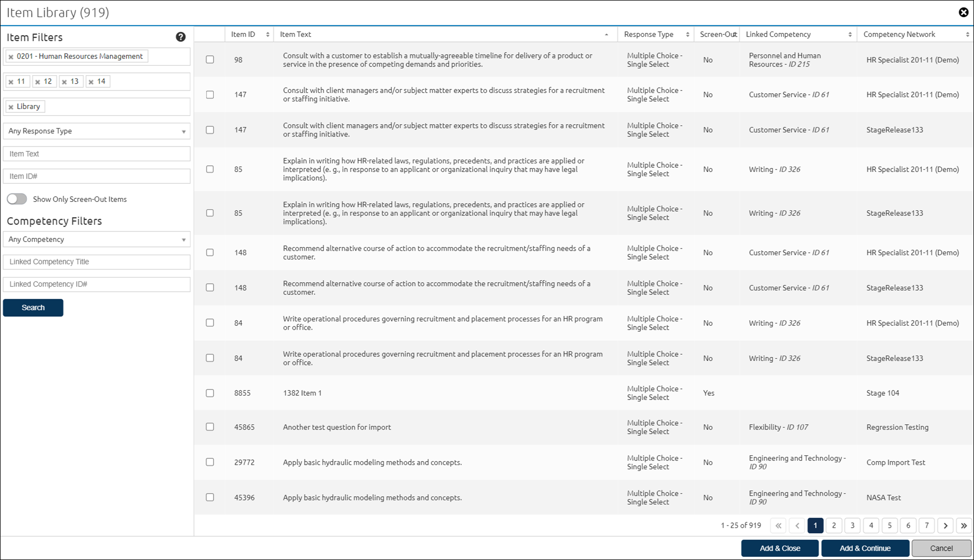Go to the first page of results
This screenshot has height=560, width=974.
coord(778,525)
